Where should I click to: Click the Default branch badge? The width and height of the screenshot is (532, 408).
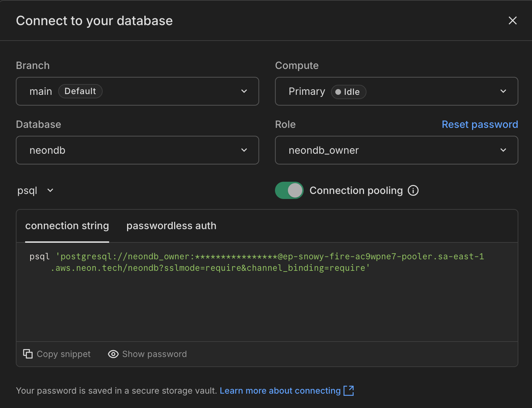click(x=80, y=91)
